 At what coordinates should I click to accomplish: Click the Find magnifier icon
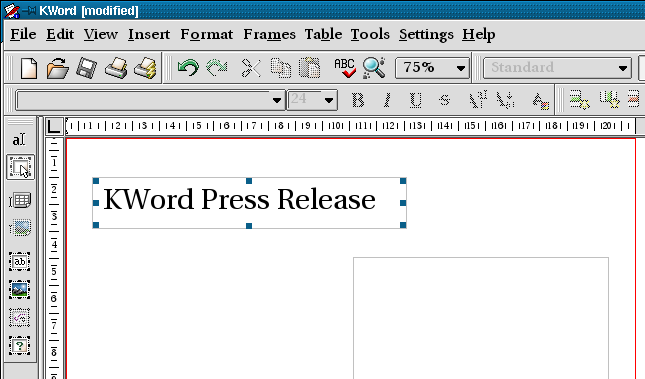[x=374, y=68]
